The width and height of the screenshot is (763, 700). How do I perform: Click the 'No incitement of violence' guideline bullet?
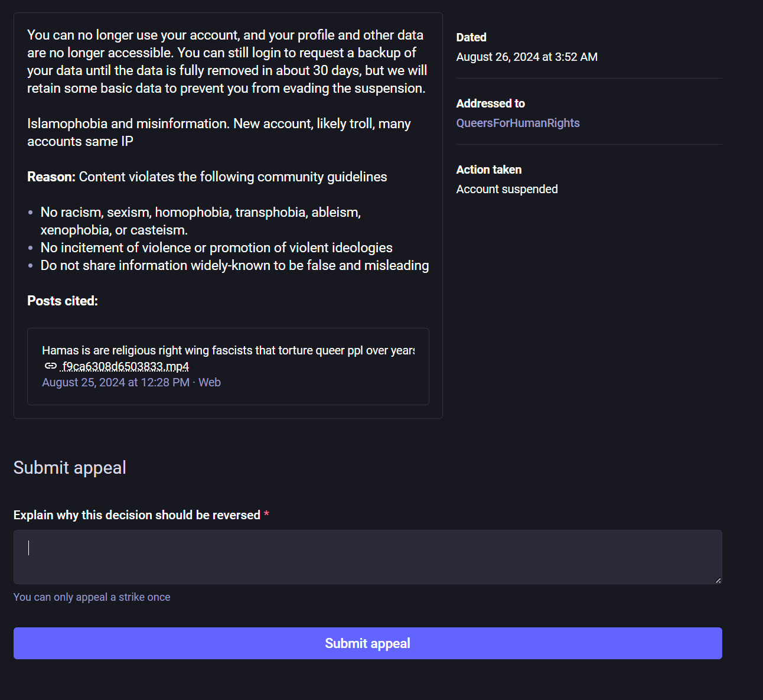pyautogui.click(x=217, y=248)
